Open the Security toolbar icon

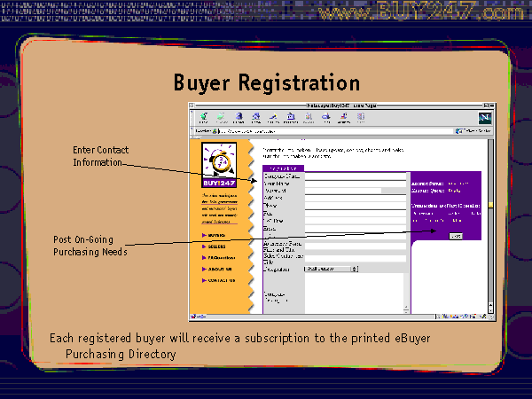[x=344, y=117]
